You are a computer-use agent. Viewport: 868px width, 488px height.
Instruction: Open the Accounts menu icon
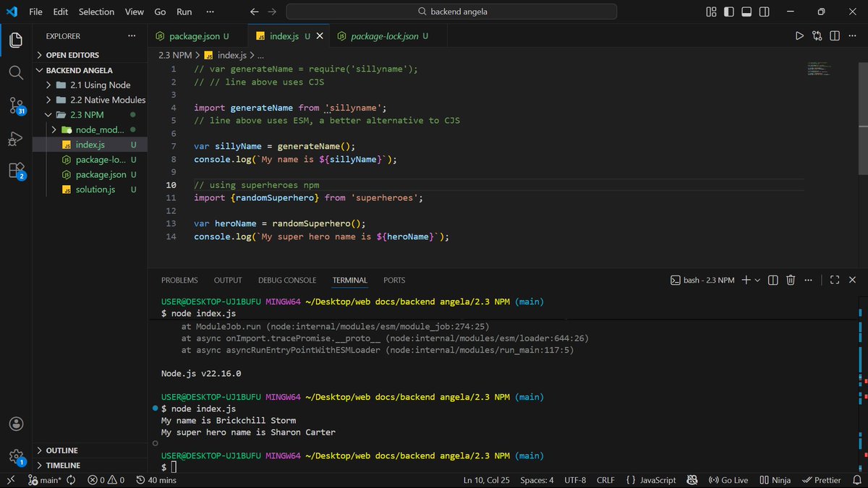coord(16,424)
